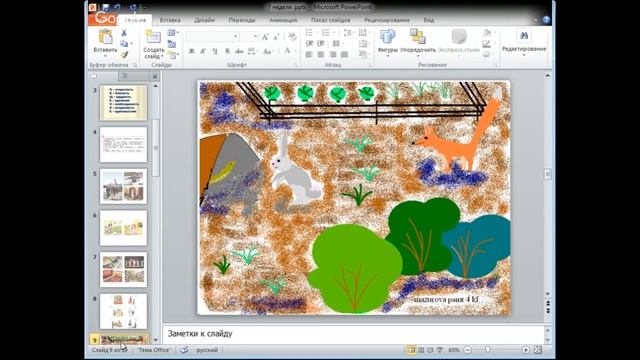Toggle strikethrough abc formatting
Image resolution: width=640 pixels, height=360 pixels.
[x=239, y=51]
